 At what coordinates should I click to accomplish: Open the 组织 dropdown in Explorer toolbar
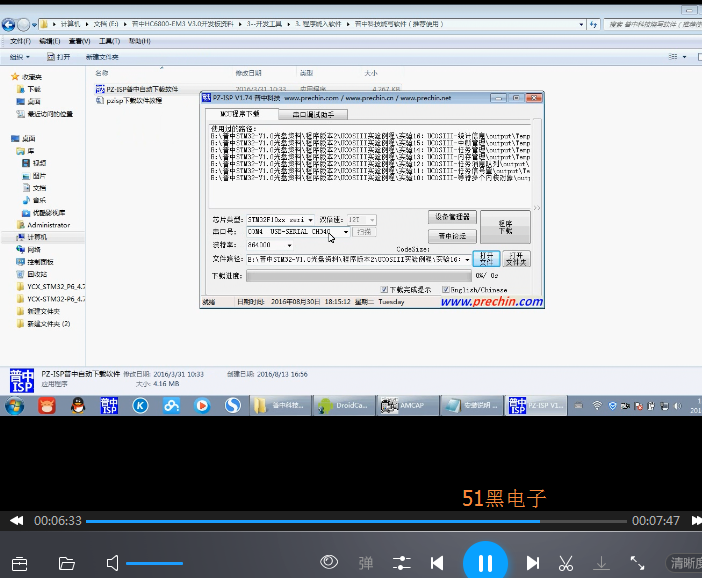pyautogui.click(x=20, y=57)
